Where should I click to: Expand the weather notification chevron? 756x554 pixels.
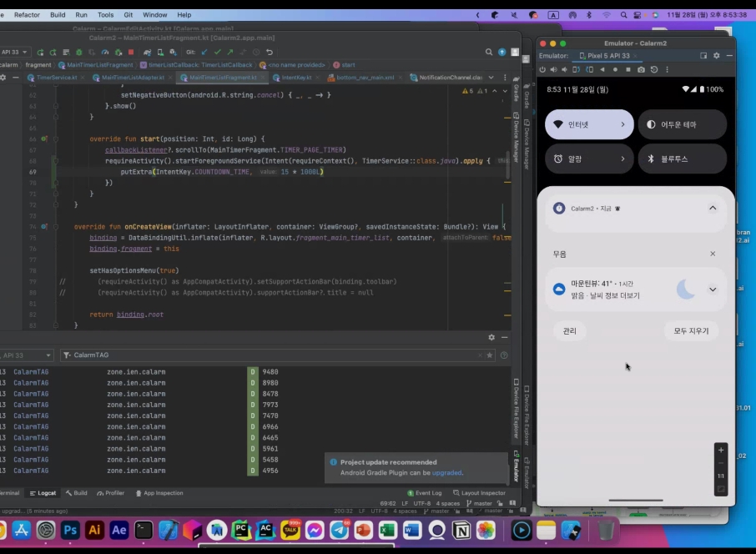pos(712,290)
